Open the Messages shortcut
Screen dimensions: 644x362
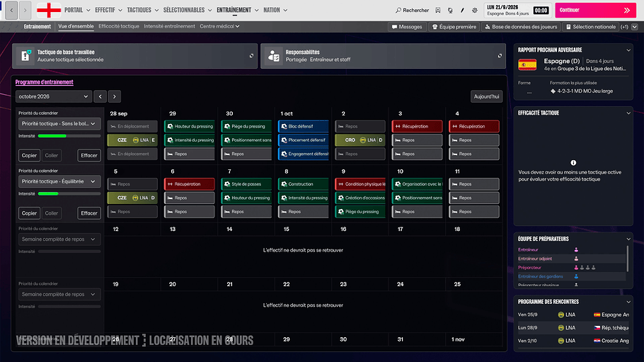pyautogui.click(x=407, y=27)
